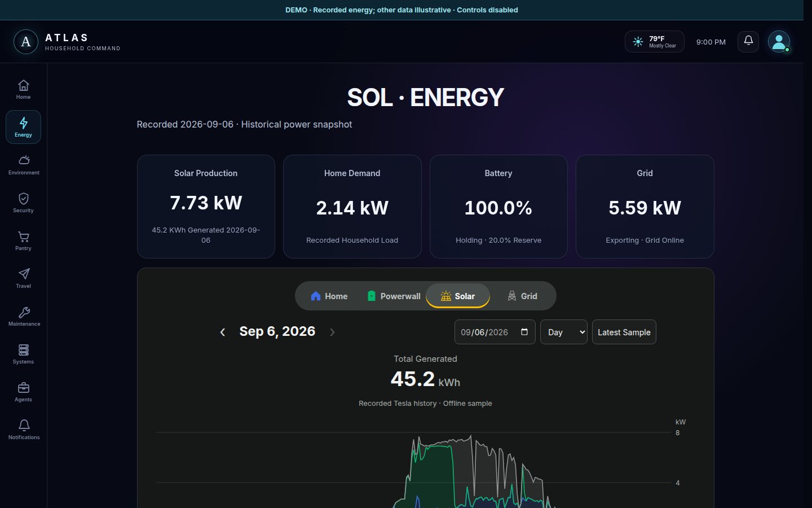Viewport: 812px width, 508px height.
Task: Click the Home Demand card
Action: (352, 207)
